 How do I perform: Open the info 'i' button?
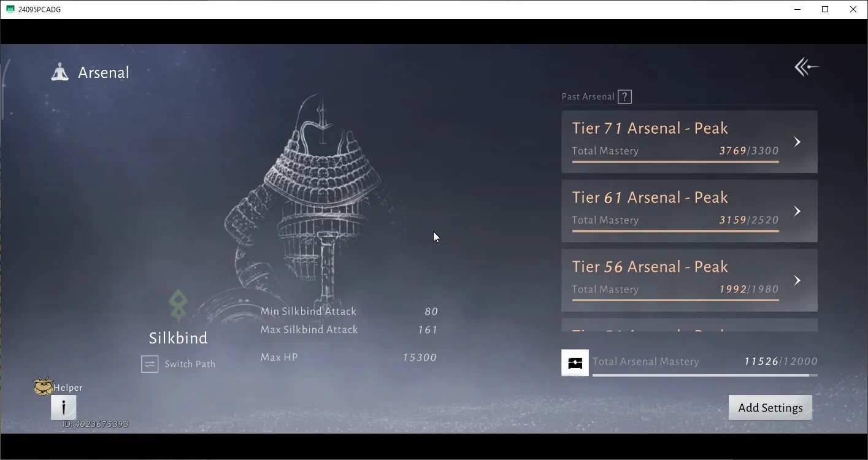point(63,407)
